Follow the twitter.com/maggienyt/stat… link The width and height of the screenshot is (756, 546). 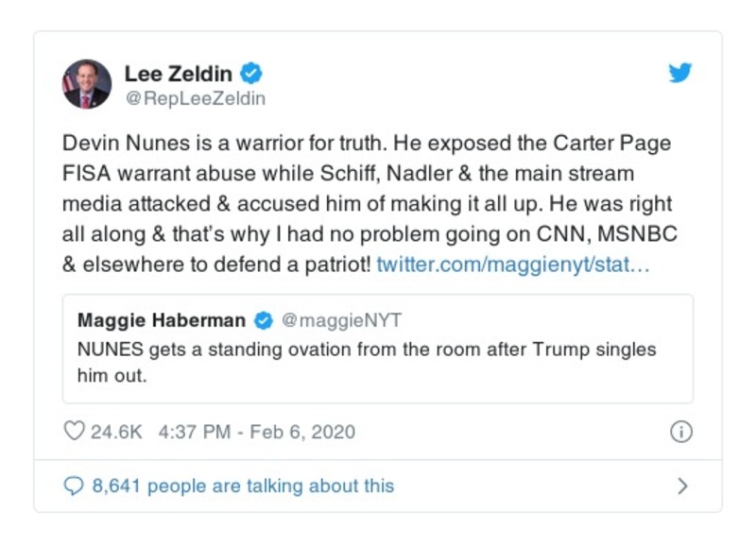coord(512,264)
